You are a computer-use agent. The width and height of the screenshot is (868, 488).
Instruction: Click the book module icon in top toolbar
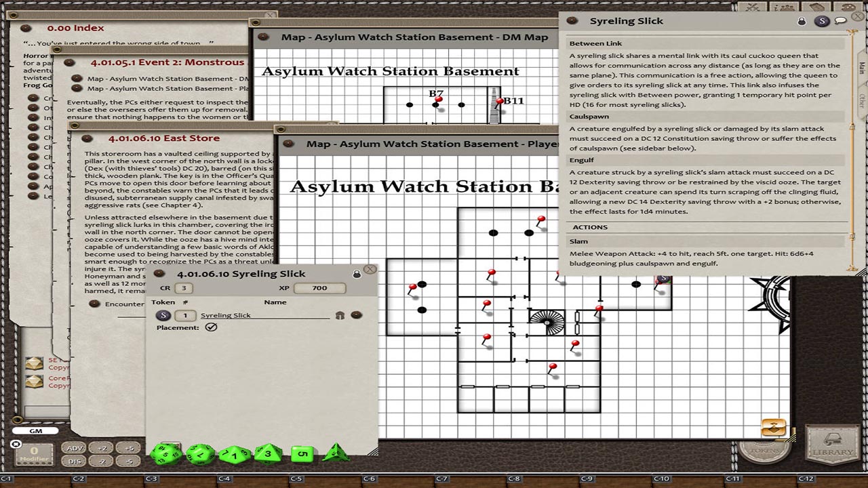click(x=816, y=8)
